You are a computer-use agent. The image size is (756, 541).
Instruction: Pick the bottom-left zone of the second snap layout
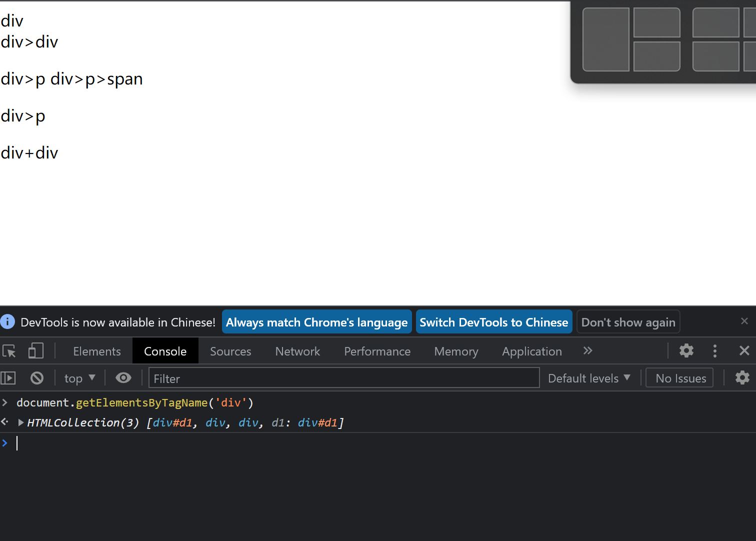click(716, 56)
